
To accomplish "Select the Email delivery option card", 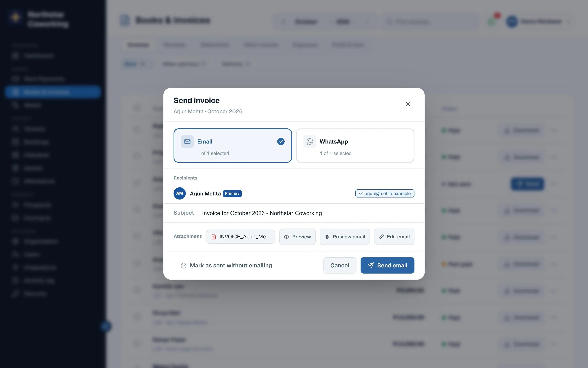I will [233, 146].
